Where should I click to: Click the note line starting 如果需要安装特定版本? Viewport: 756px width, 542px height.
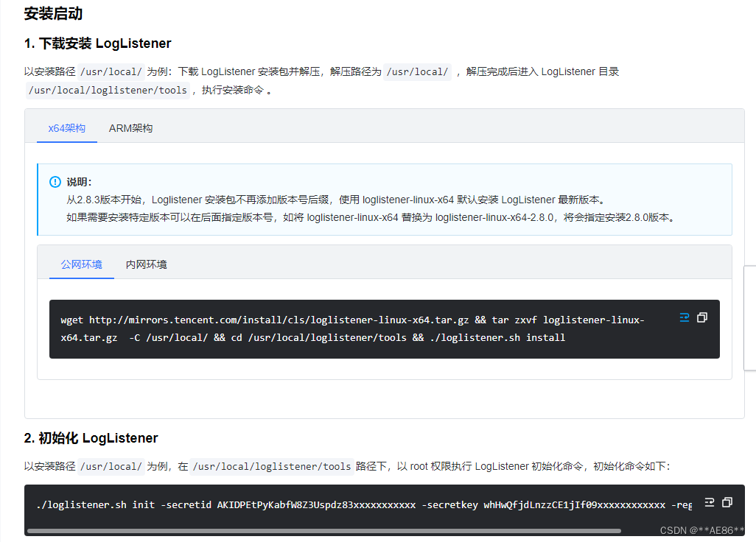[371, 218]
